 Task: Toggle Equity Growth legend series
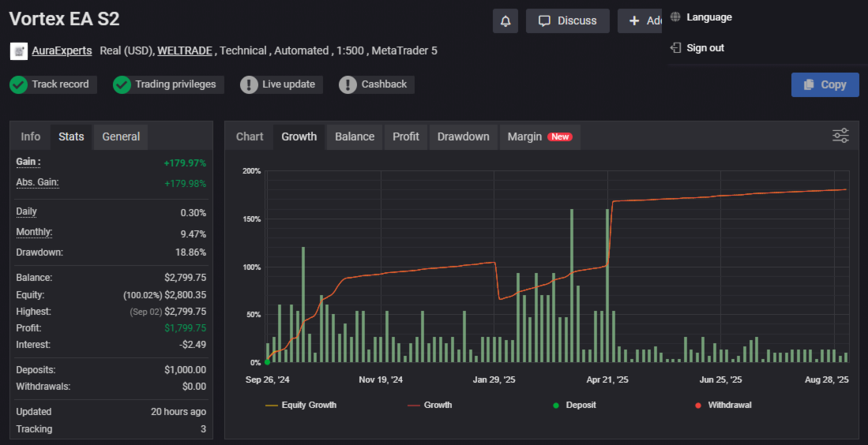(301, 405)
